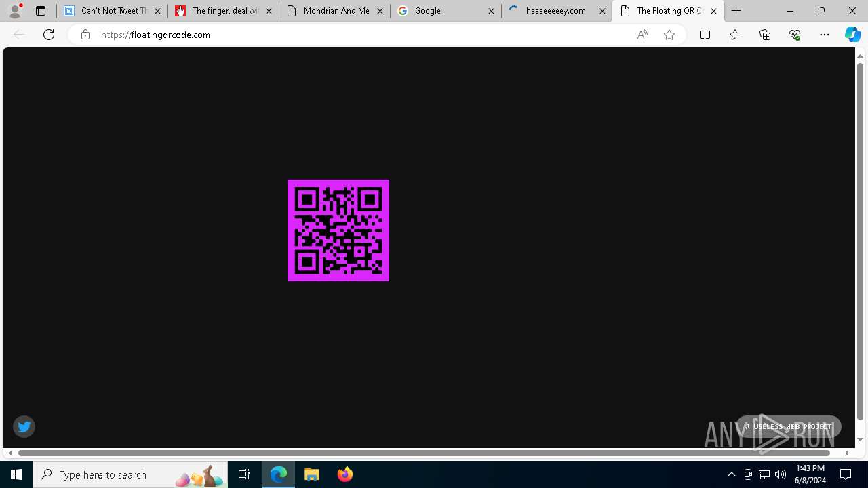Image resolution: width=868 pixels, height=488 pixels.
Task: Open the Favorites list
Action: pyautogui.click(x=735, y=35)
